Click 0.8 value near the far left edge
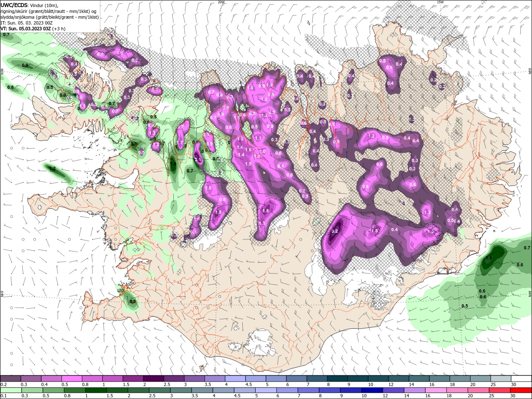This screenshot has width=532, height=399. pyautogui.click(x=10, y=87)
